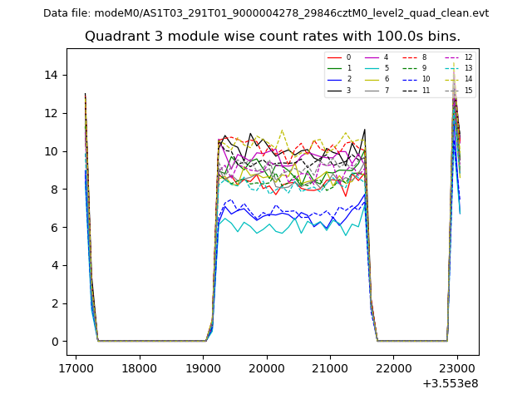Click the y-axis tick label 0
532x399 pixels.
pos(55,342)
